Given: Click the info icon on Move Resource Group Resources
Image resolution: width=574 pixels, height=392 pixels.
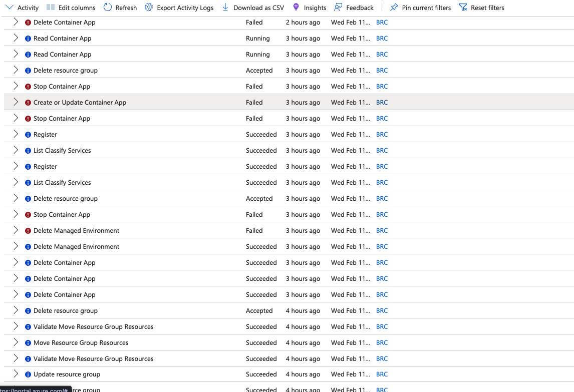Looking at the screenshot, I should click(28, 343).
